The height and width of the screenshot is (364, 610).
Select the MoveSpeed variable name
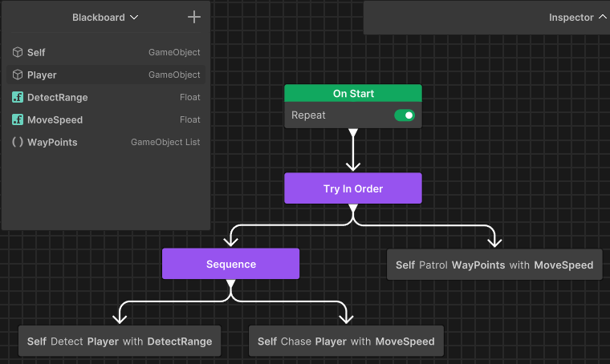coord(55,120)
